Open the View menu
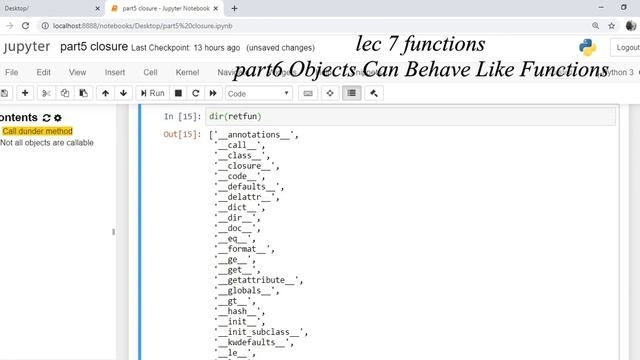The height and width of the screenshot is (360, 640). coord(77,72)
